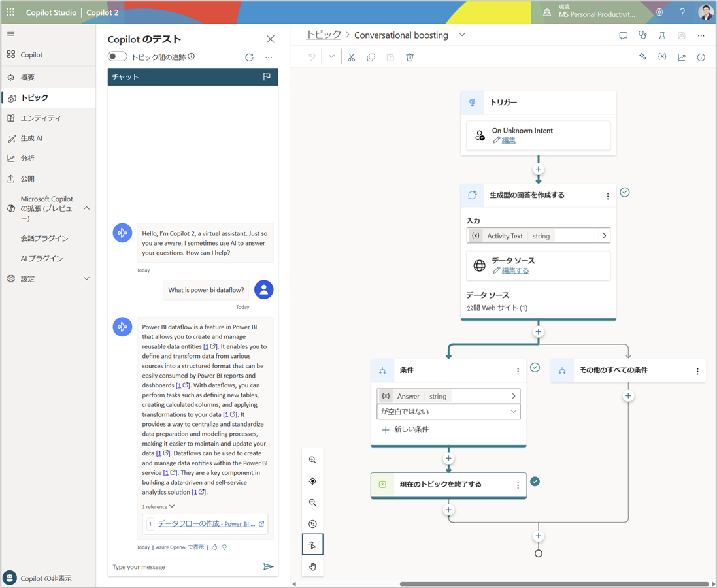Open generative answers node options menu

pyautogui.click(x=608, y=196)
